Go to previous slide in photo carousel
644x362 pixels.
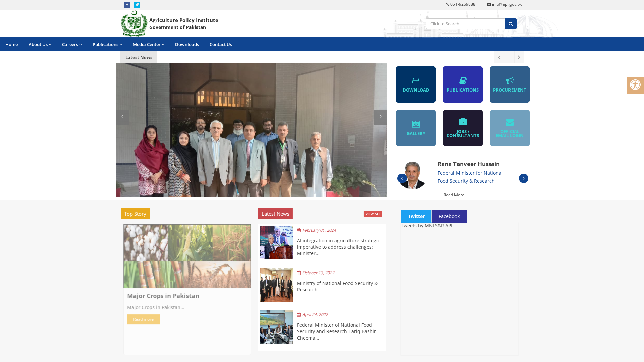tap(122, 117)
